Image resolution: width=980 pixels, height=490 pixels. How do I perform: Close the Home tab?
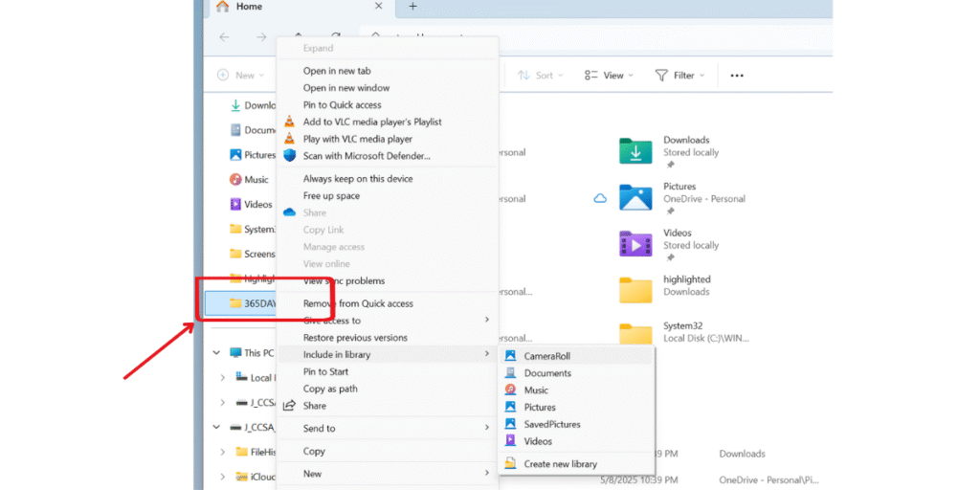click(378, 7)
